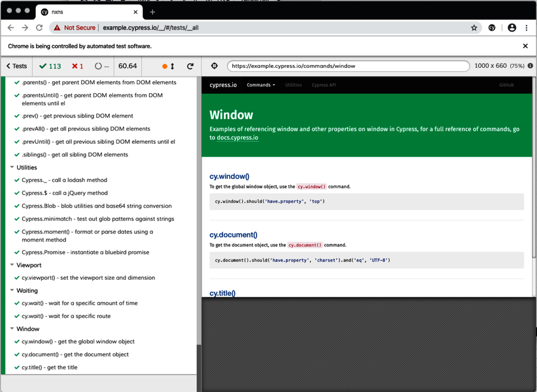Click the cy.window().should code snippet
Screen dimensions: 537x392
click(x=366, y=202)
